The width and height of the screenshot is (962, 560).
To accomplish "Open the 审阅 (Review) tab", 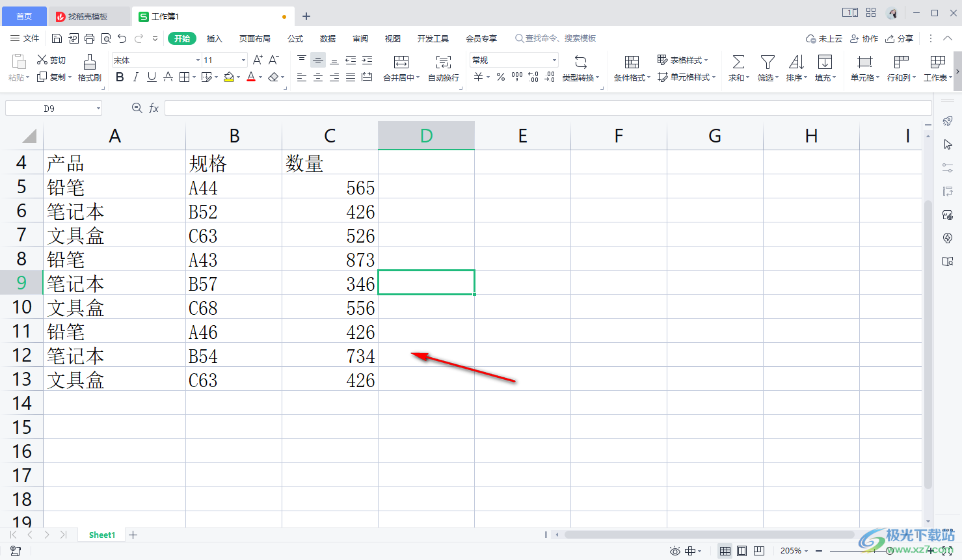I will pyautogui.click(x=360, y=38).
